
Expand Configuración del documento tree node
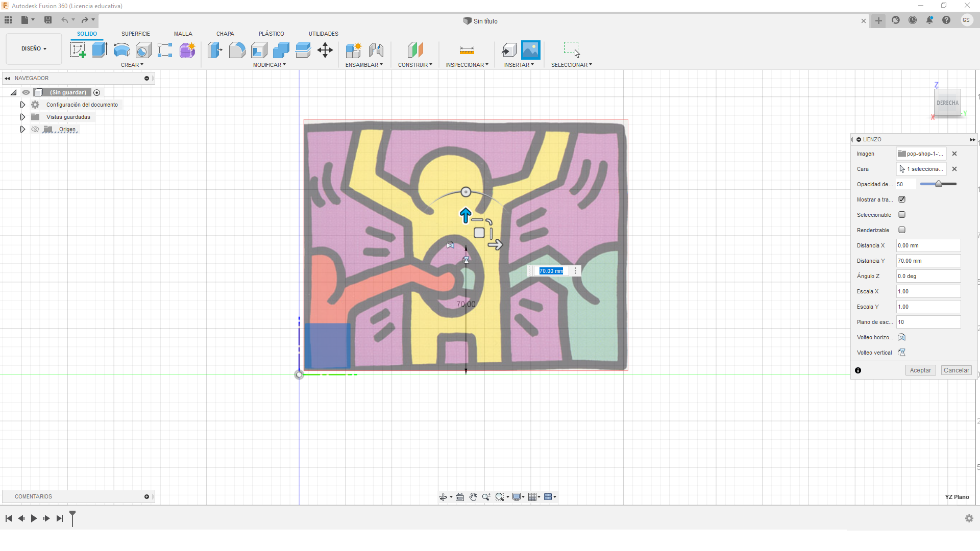point(22,105)
